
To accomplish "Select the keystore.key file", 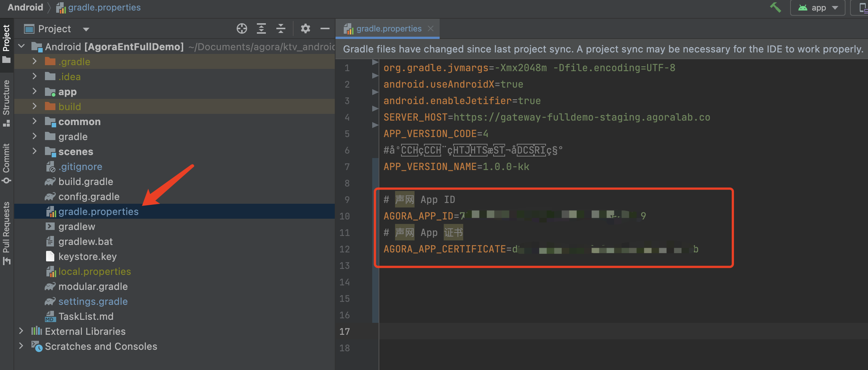I will (x=88, y=257).
